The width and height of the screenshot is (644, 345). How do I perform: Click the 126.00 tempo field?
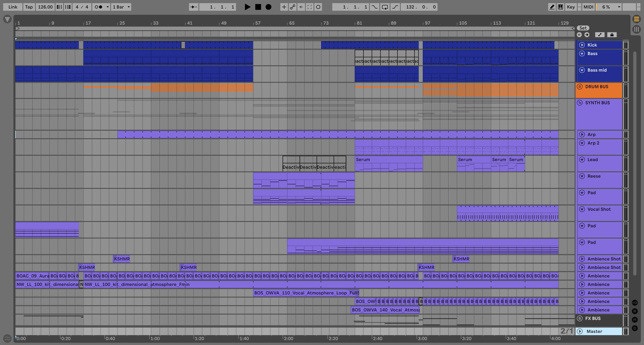click(45, 7)
